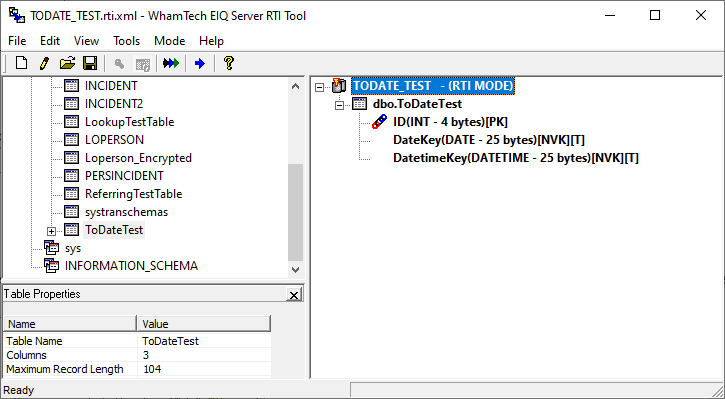The height and width of the screenshot is (399, 725).
Task: Click the left tree vertical scrollbar thumb
Action: point(295,213)
